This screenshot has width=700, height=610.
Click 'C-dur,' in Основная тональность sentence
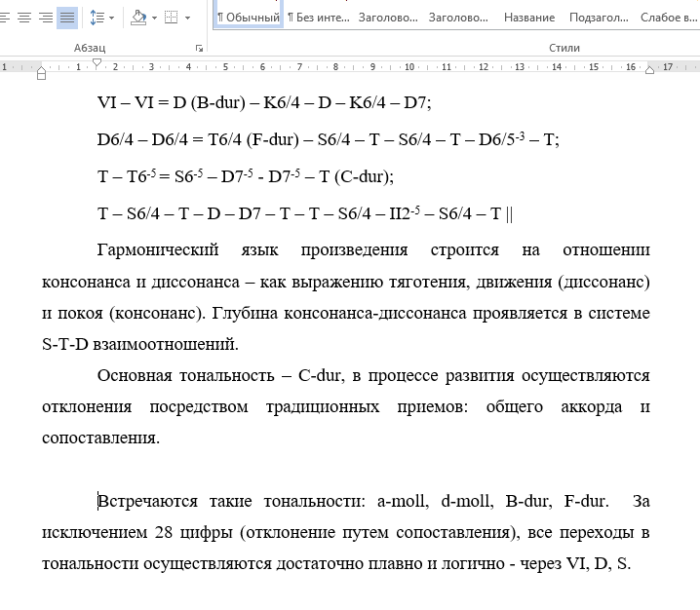pyautogui.click(x=322, y=376)
